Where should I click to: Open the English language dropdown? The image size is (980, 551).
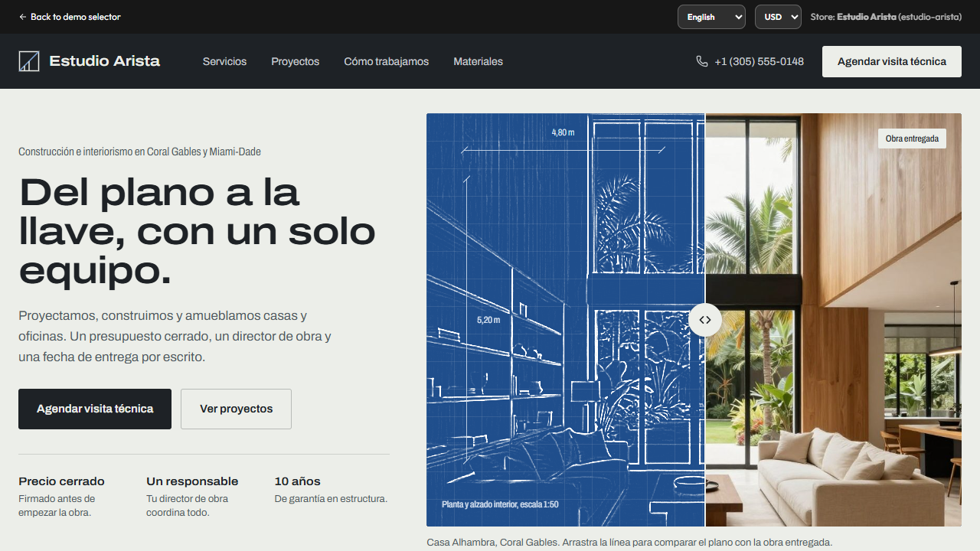point(711,17)
